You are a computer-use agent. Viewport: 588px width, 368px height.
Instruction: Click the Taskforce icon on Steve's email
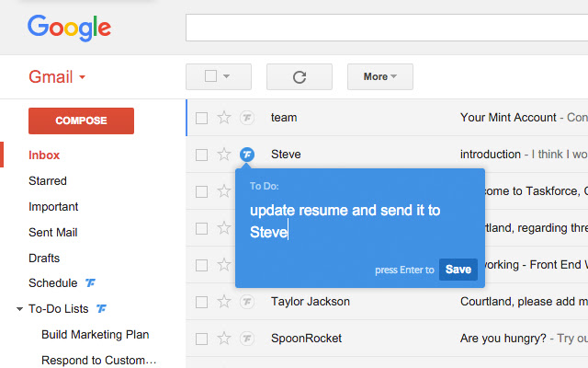pyautogui.click(x=246, y=155)
